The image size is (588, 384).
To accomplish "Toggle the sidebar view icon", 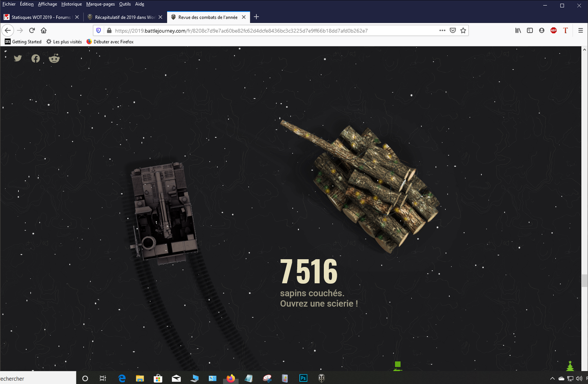I will pos(530,30).
